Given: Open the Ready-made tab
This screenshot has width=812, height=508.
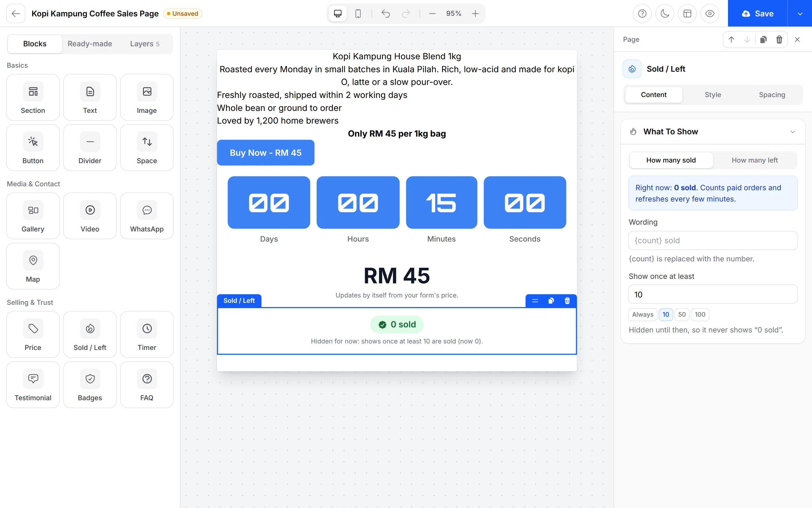Looking at the screenshot, I should [90, 44].
